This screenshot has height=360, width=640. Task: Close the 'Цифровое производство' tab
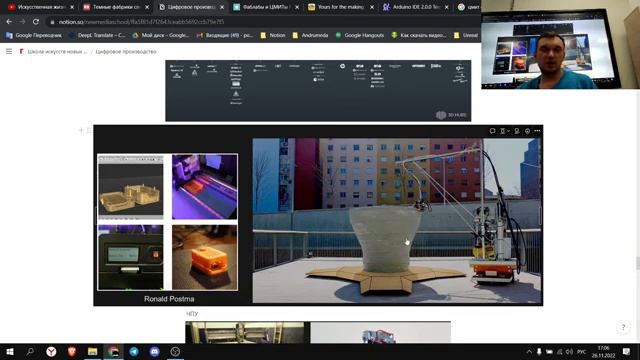[x=222, y=7]
